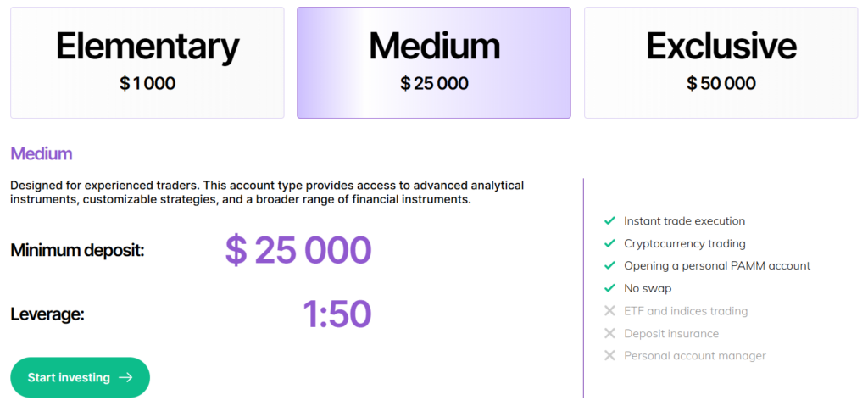Viewport: 868px width, 406px height.
Task: Click the $50 000 price on Exclusive
Action: click(721, 84)
